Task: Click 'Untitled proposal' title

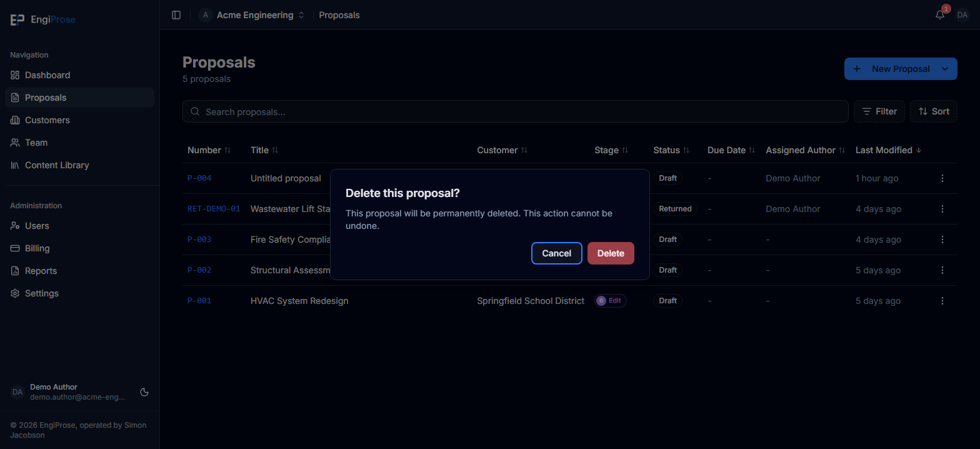Action: coord(286,178)
